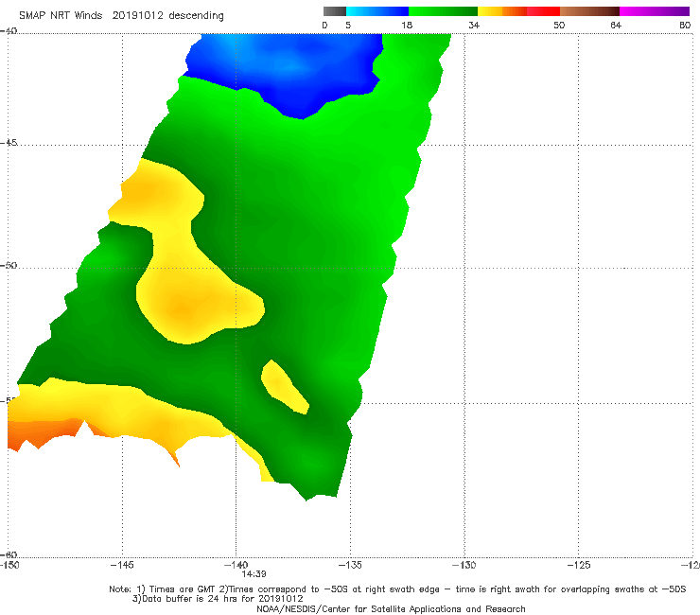
Task: Click the longitude axis label '-125'
Action: click(x=579, y=565)
